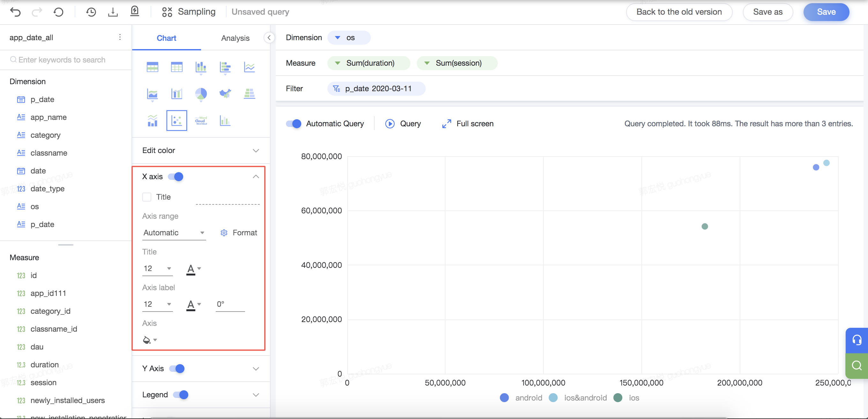Select the word cloud chart type

click(201, 121)
